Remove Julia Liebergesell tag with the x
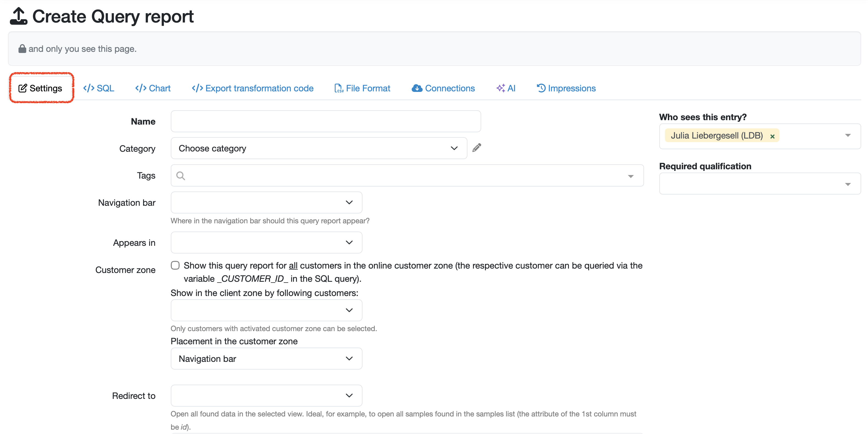This screenshot has height=434, width=868. pos(772,136)
